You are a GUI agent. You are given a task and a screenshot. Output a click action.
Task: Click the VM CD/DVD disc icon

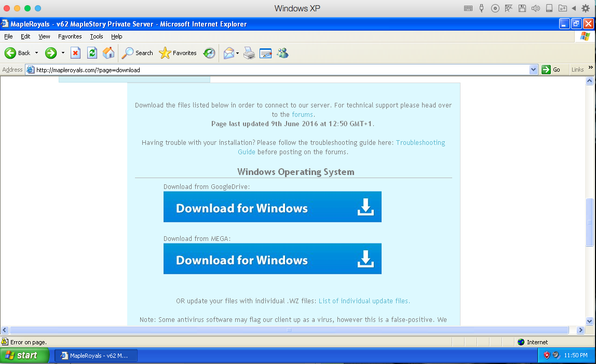[x=495, y=8]
